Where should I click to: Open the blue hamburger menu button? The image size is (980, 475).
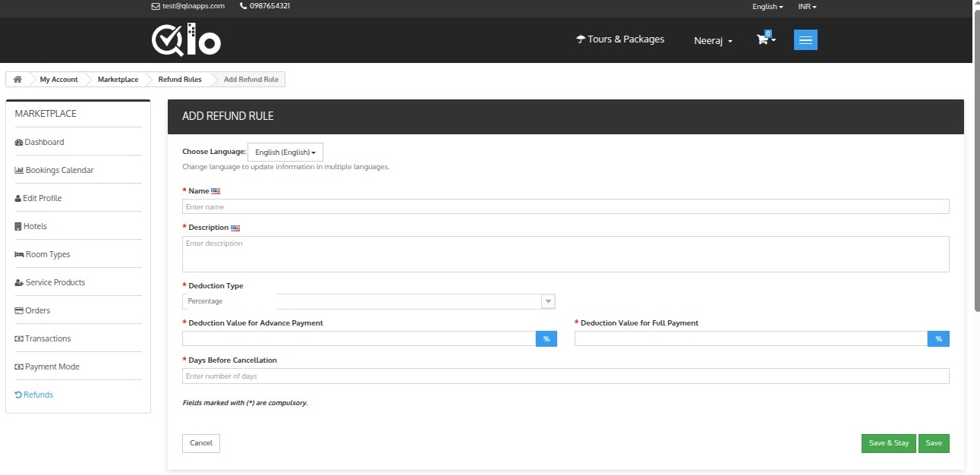coord(805,40)
